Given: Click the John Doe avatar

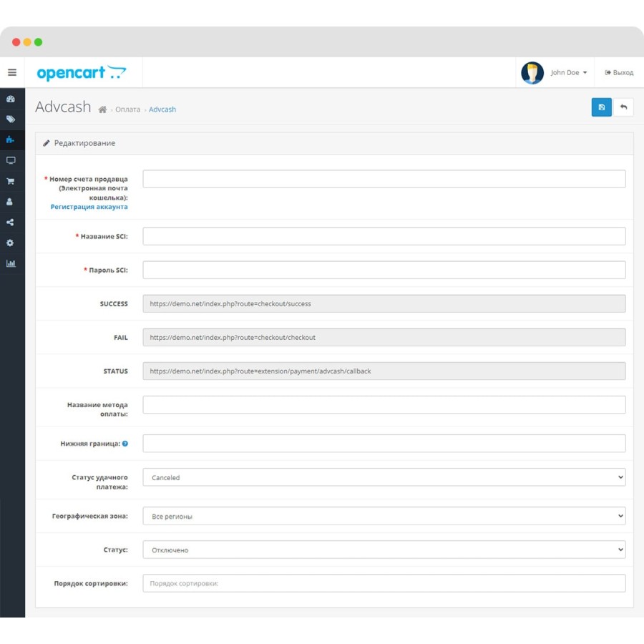Looking at the screenshot, I should (x=532, y=73).
